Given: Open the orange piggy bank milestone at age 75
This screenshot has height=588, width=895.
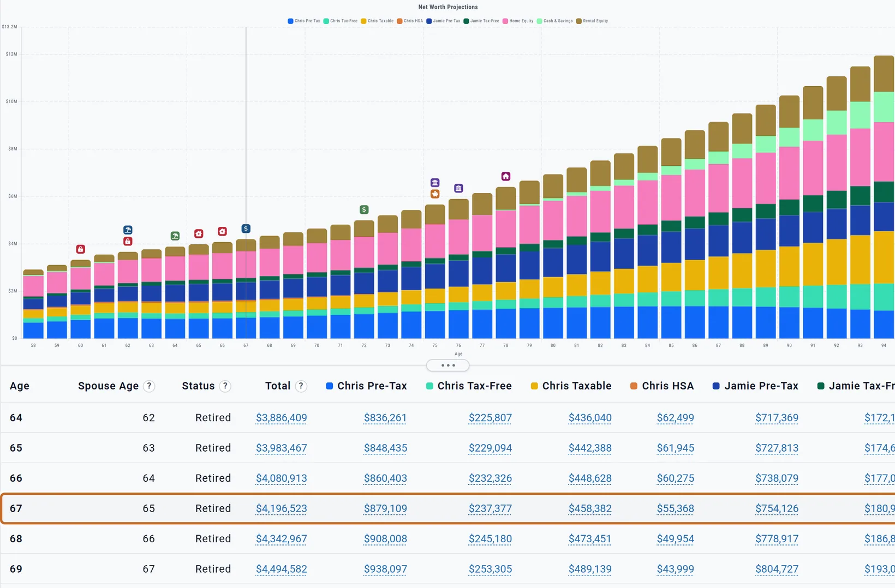Looking at the screenshot, I should click(x=435, y=194).
